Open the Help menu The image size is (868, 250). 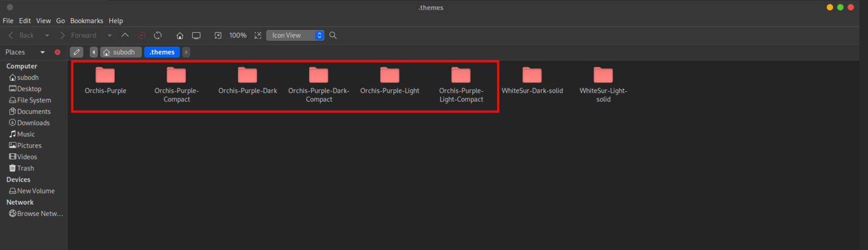(x=116, y=20)
